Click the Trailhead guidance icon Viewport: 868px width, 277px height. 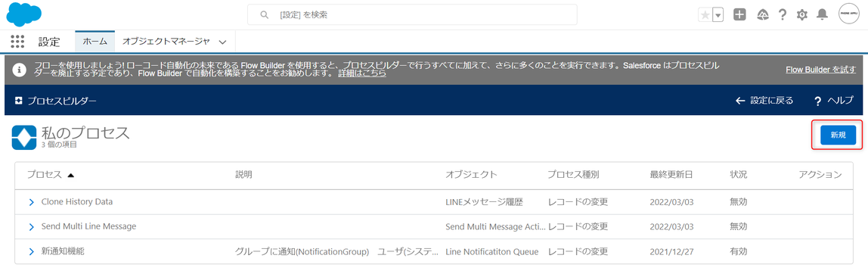[762, 15]
